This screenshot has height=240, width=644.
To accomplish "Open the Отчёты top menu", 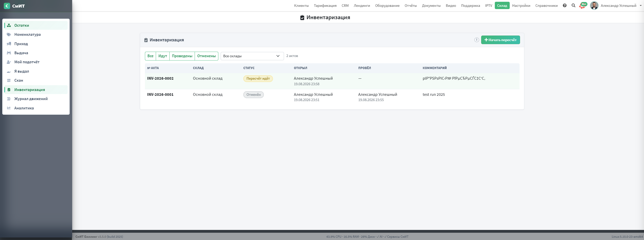I will click(x=411, y=6).
